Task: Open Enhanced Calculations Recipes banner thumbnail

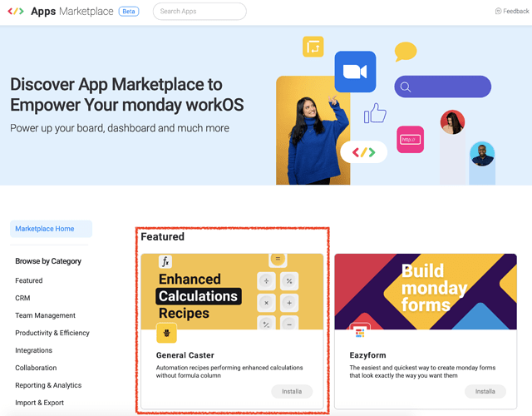Action: tap(232, 291)
